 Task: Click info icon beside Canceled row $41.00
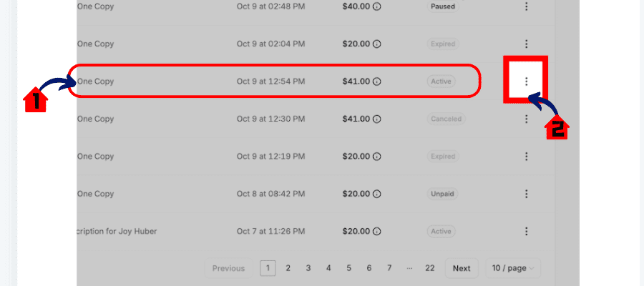click(376, 119)
